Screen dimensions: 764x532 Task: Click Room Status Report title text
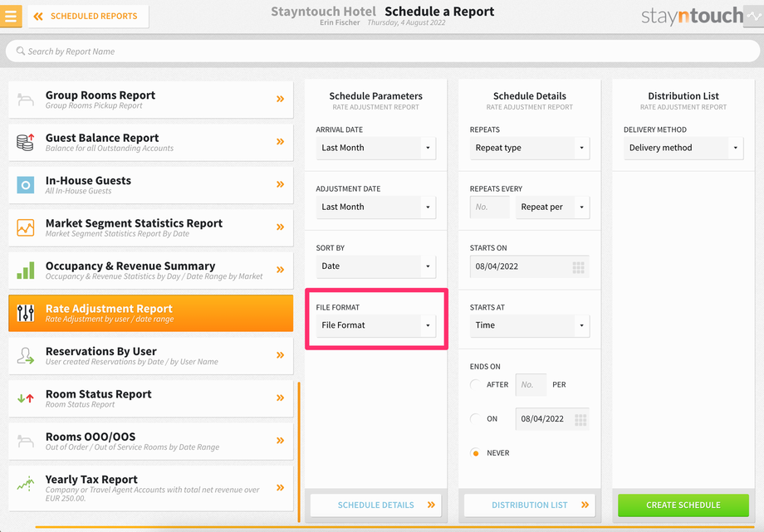(99, 394)
